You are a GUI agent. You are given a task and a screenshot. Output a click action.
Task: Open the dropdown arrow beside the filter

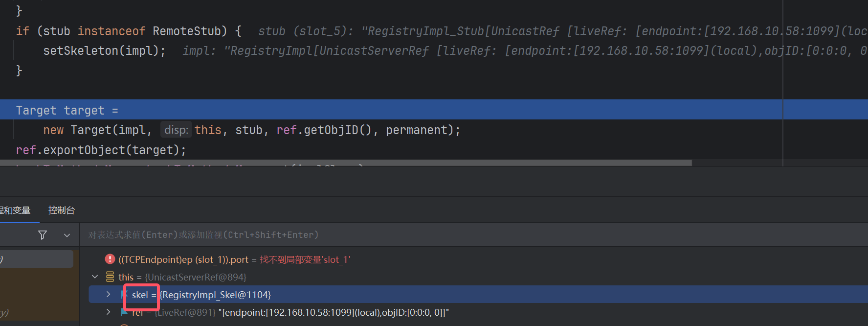(x=67, y=235)
